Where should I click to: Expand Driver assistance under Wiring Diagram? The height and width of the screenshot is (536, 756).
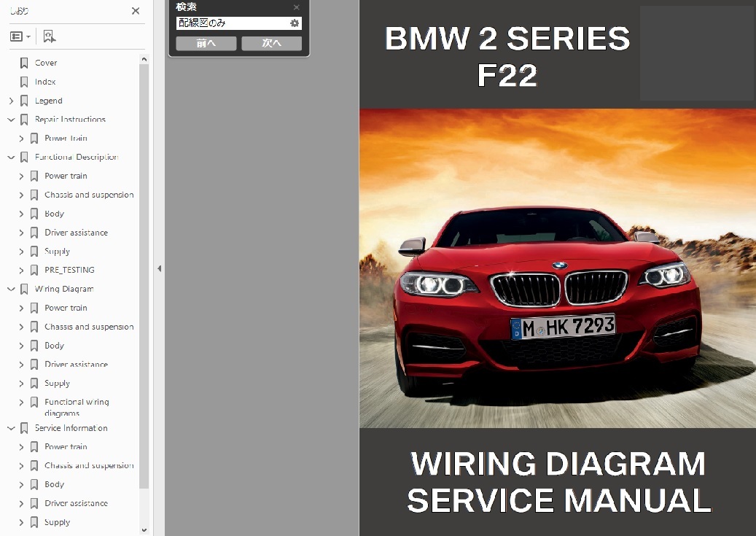coord(21,364)
